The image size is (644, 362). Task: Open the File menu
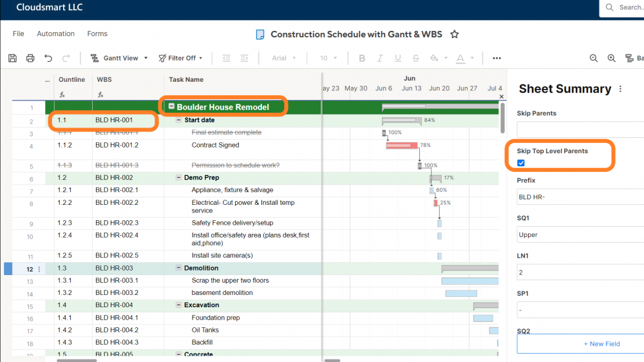18,33
